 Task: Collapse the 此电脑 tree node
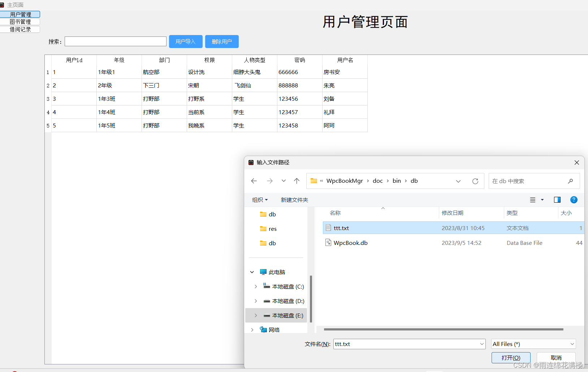(252, 272)
